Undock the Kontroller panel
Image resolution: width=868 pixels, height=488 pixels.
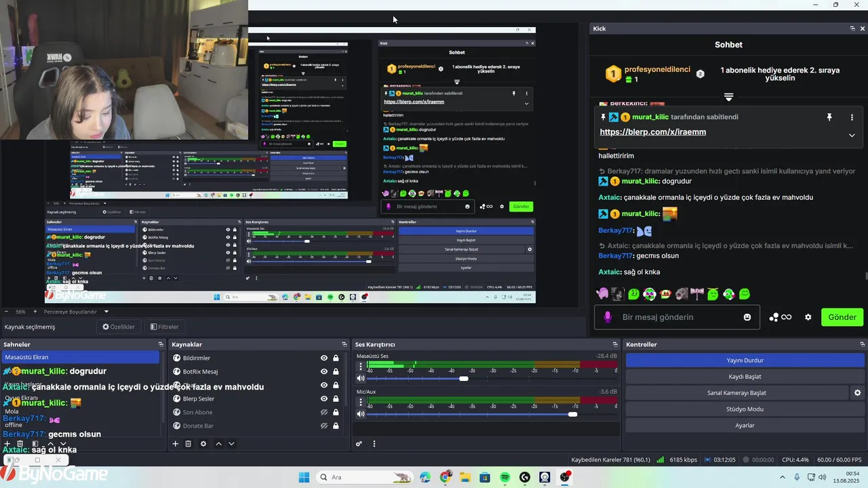tap(862, 344)
